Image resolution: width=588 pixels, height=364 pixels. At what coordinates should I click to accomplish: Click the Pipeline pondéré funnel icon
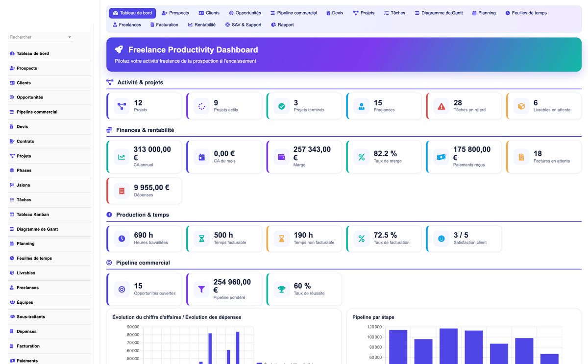tap(201, 289)
